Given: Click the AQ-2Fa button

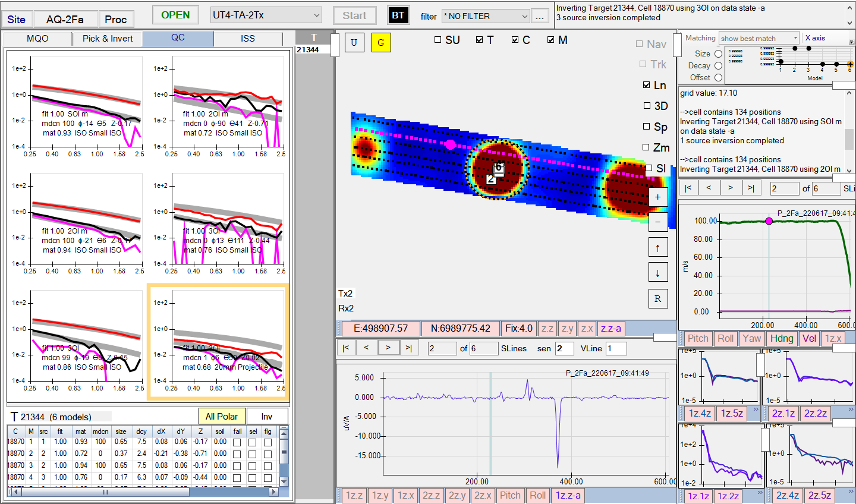Looking at the screenshot, I should tap(65, 19).
